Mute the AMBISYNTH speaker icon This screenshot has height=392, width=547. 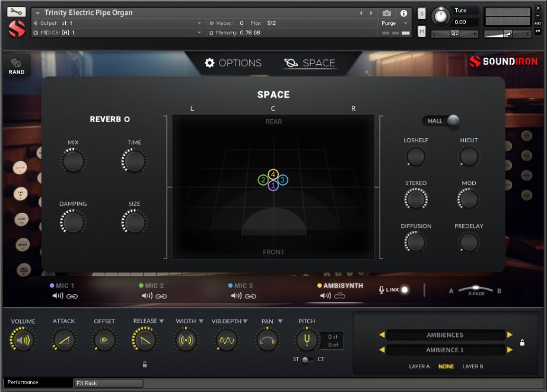click(326, 296)
